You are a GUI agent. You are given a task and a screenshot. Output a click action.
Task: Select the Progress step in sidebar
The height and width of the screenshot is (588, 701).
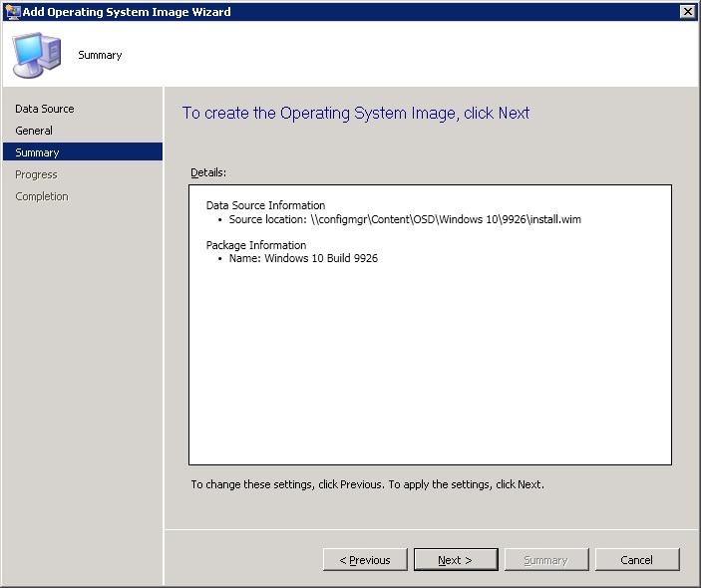coord(37,174)
